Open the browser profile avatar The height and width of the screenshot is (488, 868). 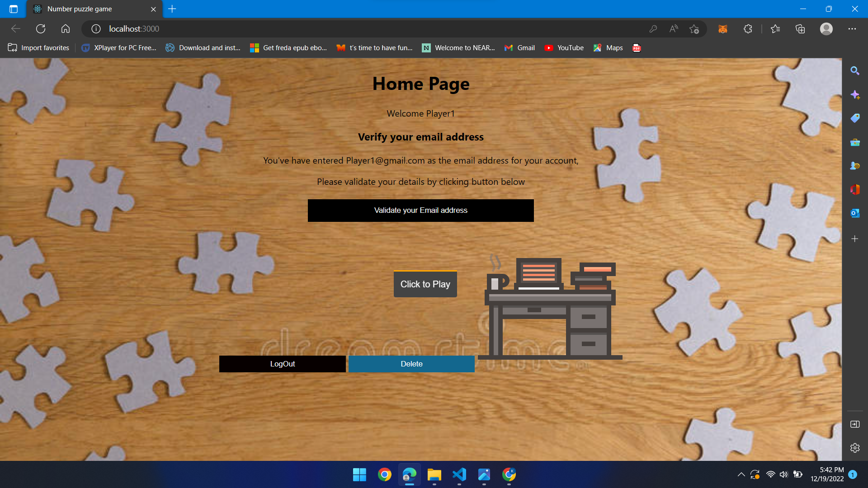[826, 29]
